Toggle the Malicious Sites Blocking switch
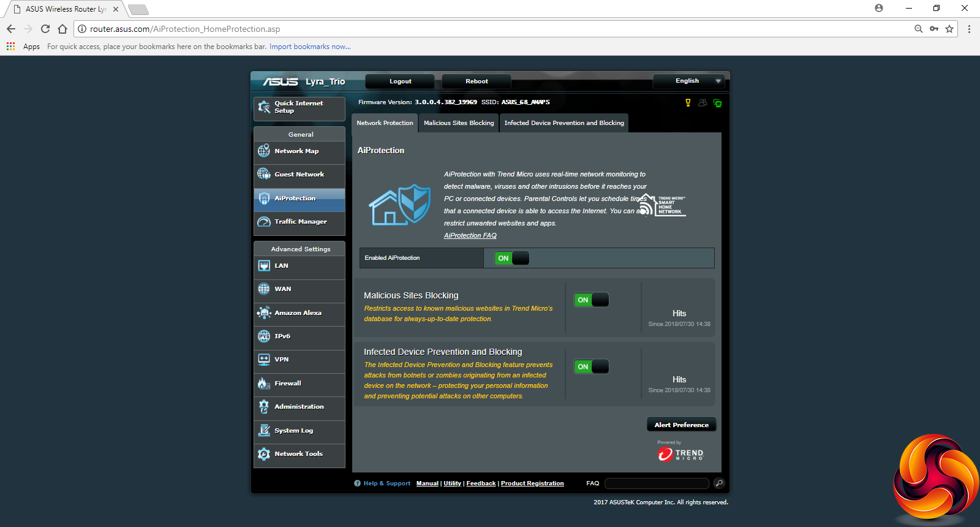 (x=592, y=300)
